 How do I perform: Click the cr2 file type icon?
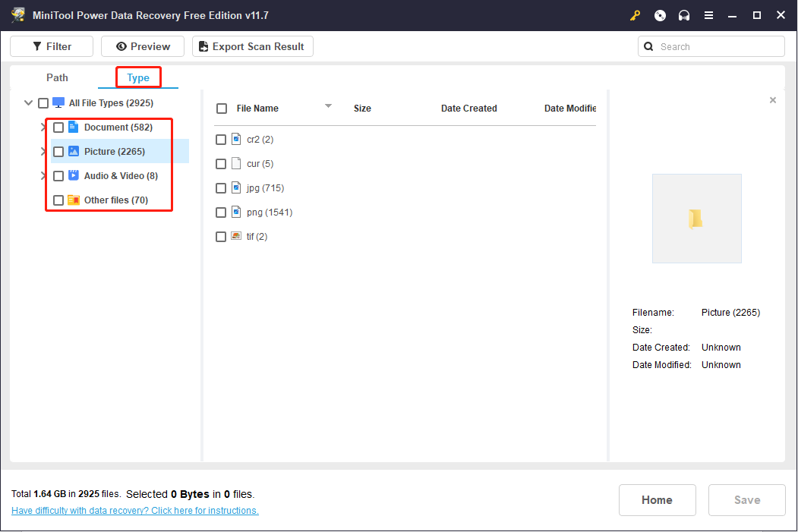click(236, 139)
